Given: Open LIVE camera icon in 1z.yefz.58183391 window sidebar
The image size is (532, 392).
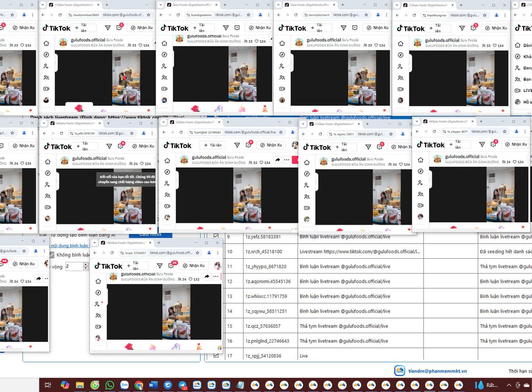Looking at the screenshot, I should 48,207.
